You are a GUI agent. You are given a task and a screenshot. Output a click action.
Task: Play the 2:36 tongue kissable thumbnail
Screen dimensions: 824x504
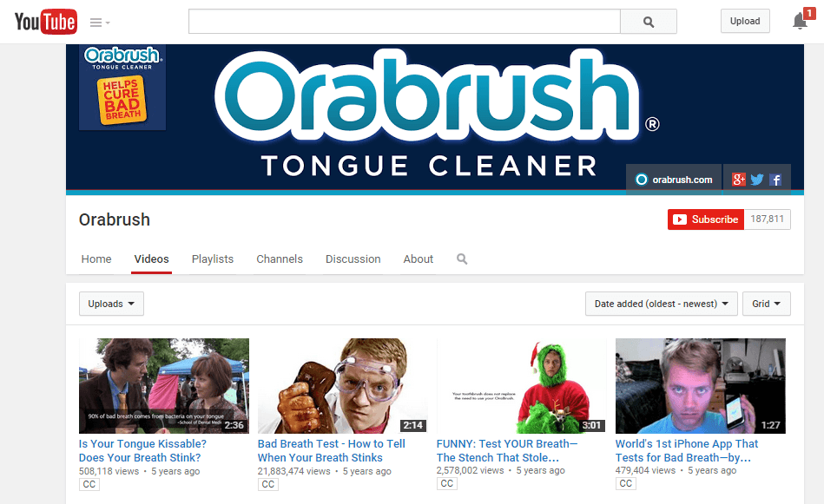tap(164, 386)
